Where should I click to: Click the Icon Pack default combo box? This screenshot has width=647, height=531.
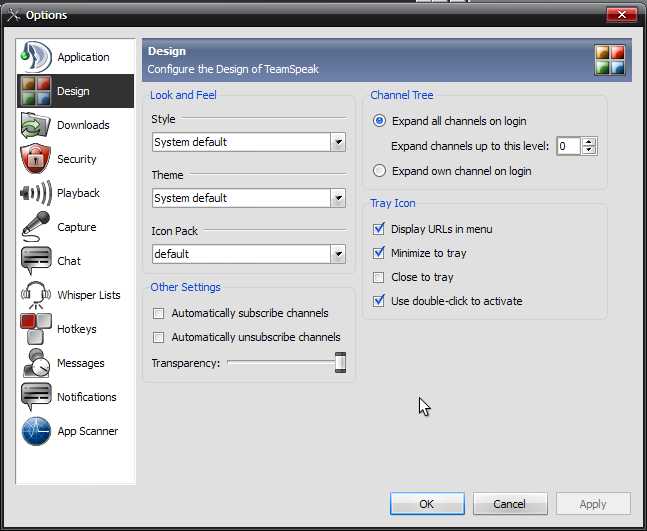coord(249,254)
